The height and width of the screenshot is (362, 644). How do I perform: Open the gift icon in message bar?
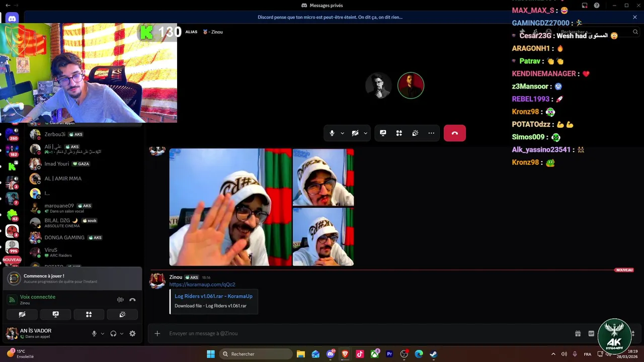click(578, 333)
